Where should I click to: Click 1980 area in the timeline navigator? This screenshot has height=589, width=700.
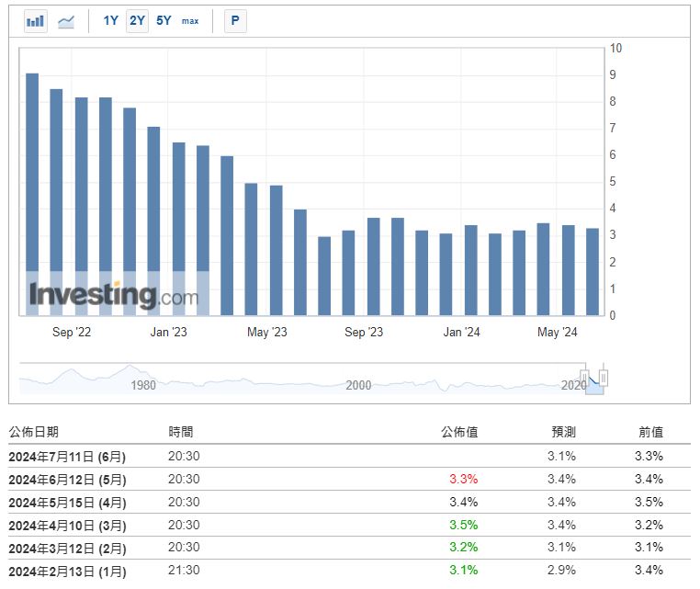pos(142,385)
